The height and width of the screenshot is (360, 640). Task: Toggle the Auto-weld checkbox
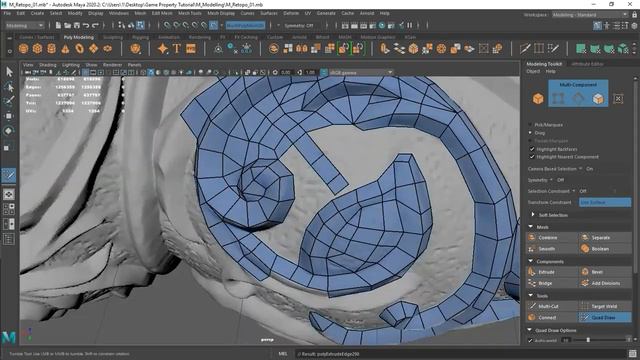(x=530, y=340)
